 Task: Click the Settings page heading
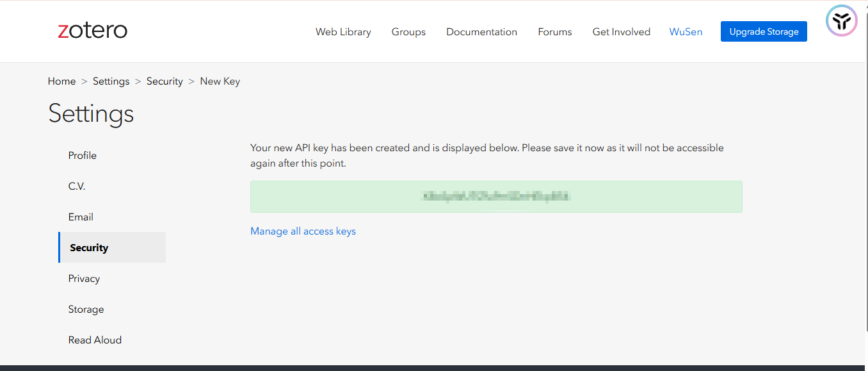coord(91,113)
